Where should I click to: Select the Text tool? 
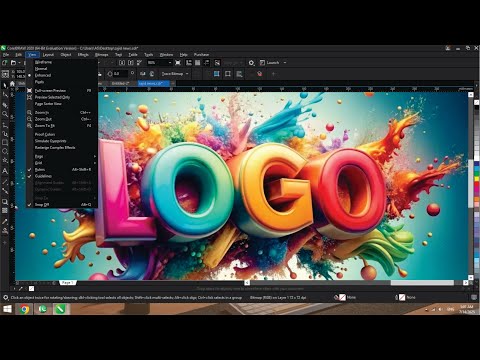click(x=5, y=171)
